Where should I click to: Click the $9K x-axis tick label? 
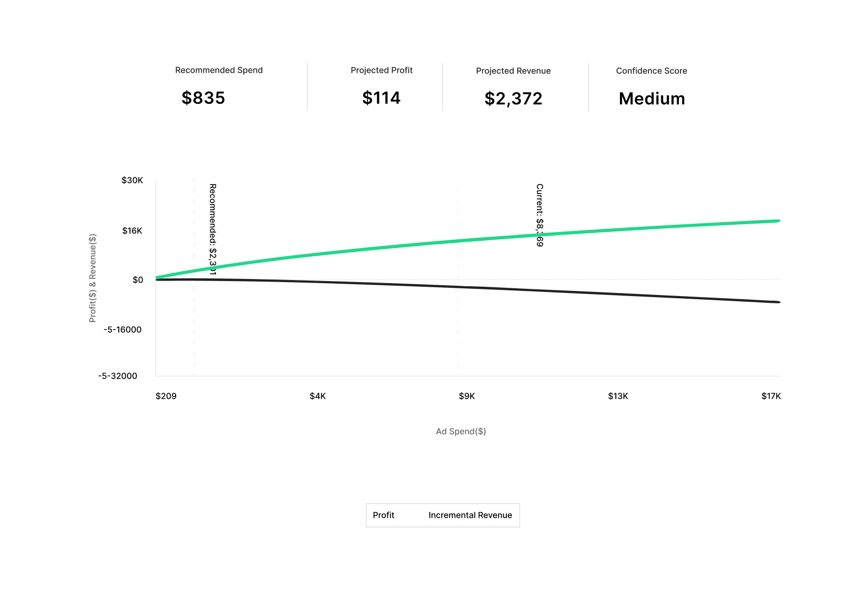tap(467, 396)
